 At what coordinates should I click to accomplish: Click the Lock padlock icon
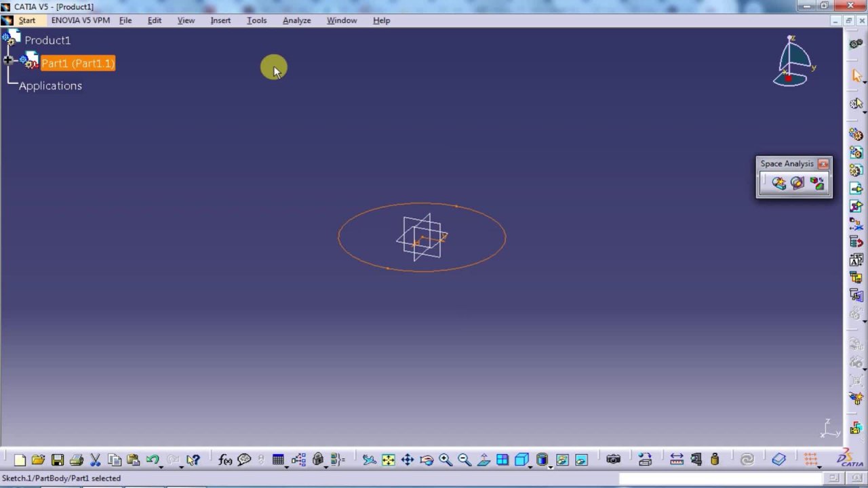tap(317, 460)
